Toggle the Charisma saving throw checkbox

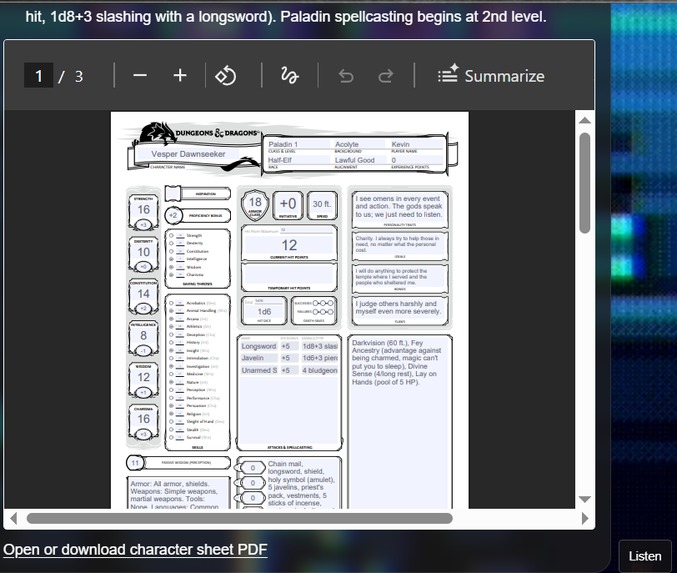point(171,275)
